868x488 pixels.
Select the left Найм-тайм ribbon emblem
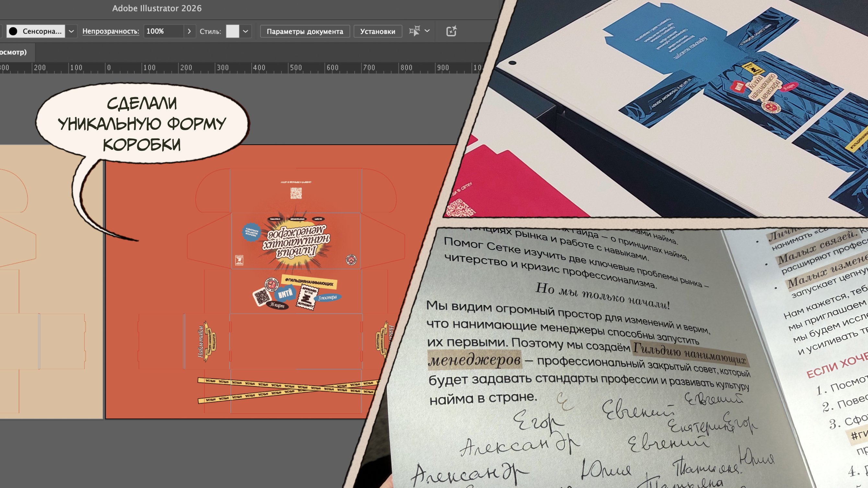click(206, 341)
